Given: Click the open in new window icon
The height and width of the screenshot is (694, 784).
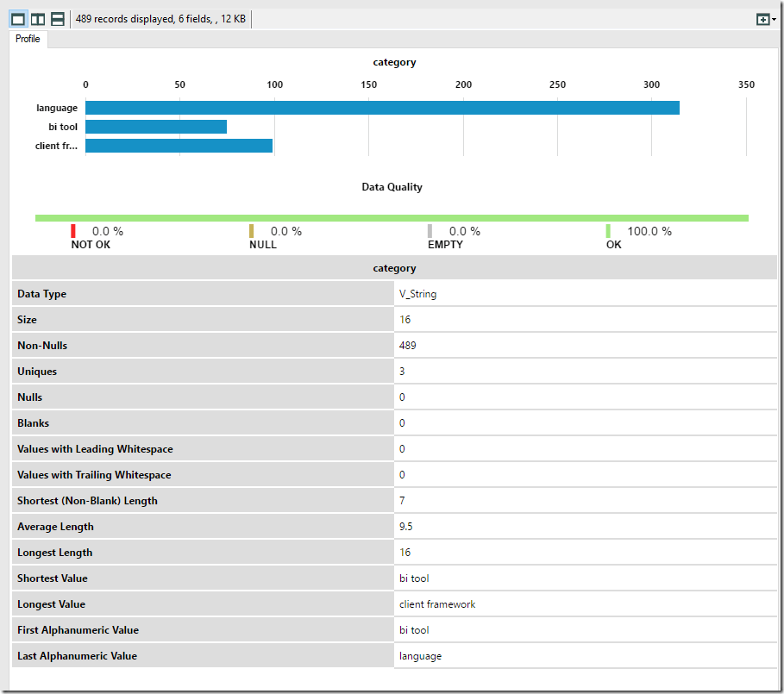Looking at the screenshot, I should tap(762, 19).
